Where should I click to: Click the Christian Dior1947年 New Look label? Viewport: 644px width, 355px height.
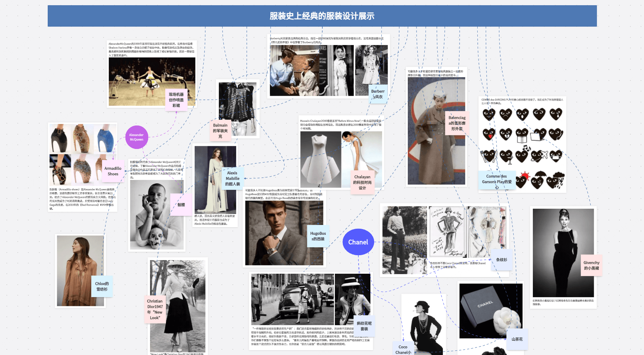155,309
